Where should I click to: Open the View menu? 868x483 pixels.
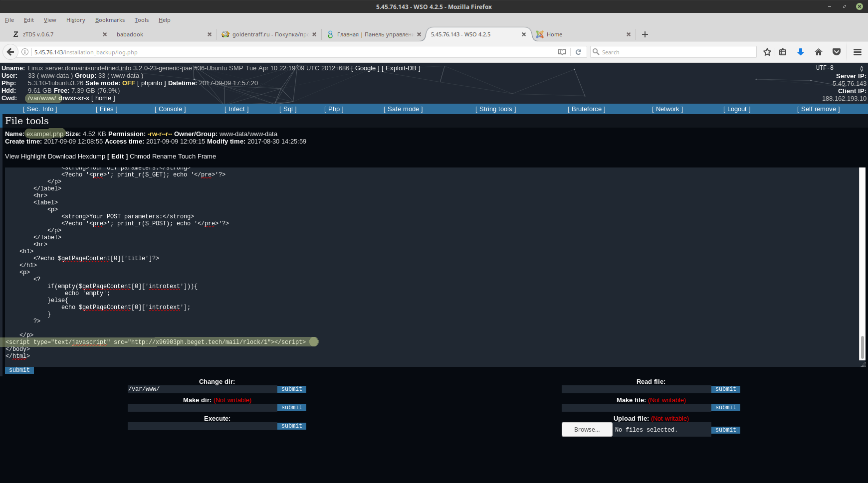click(50, 20)
